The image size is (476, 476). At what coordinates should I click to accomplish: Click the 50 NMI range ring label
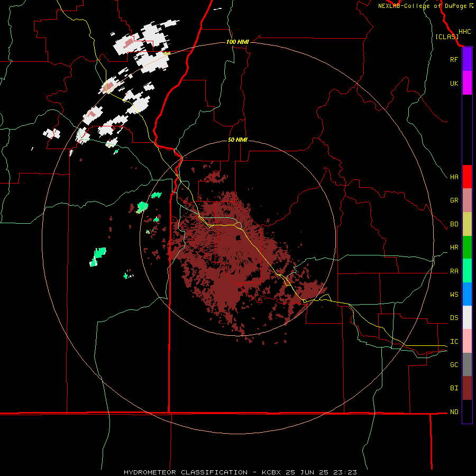(237, 140)
